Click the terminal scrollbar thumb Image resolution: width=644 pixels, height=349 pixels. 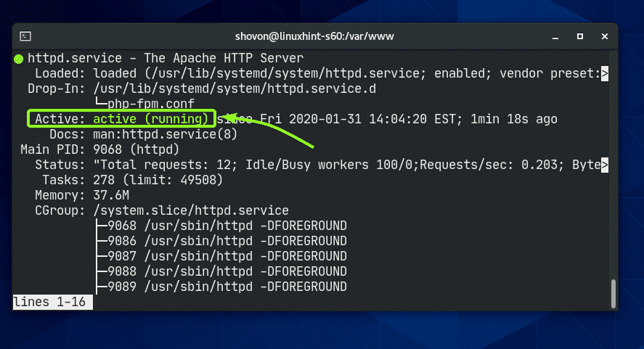(x=613, y=293)
